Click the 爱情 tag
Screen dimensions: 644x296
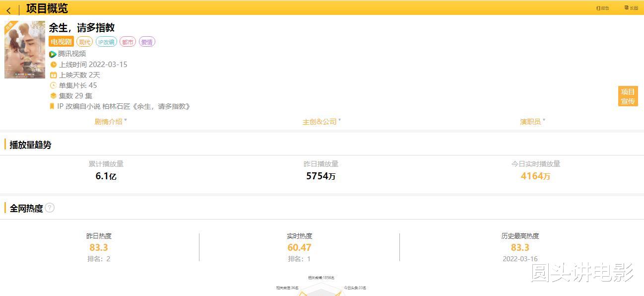147,42
